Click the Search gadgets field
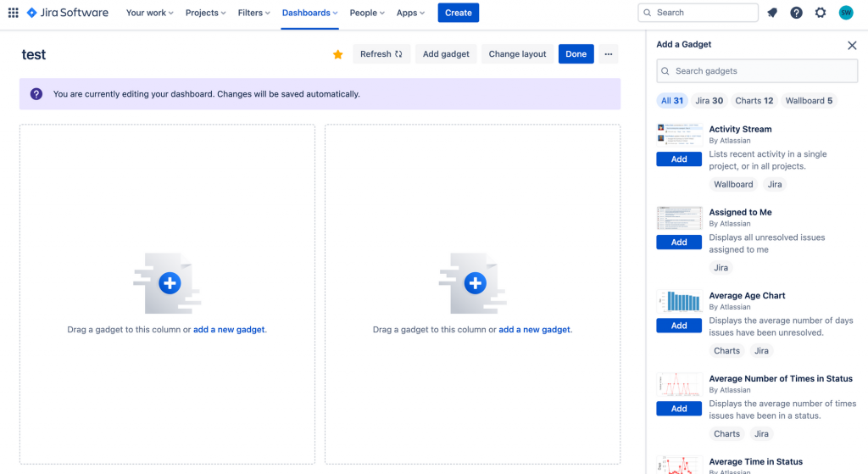868x474 pixels. click(x=757, y=71)
